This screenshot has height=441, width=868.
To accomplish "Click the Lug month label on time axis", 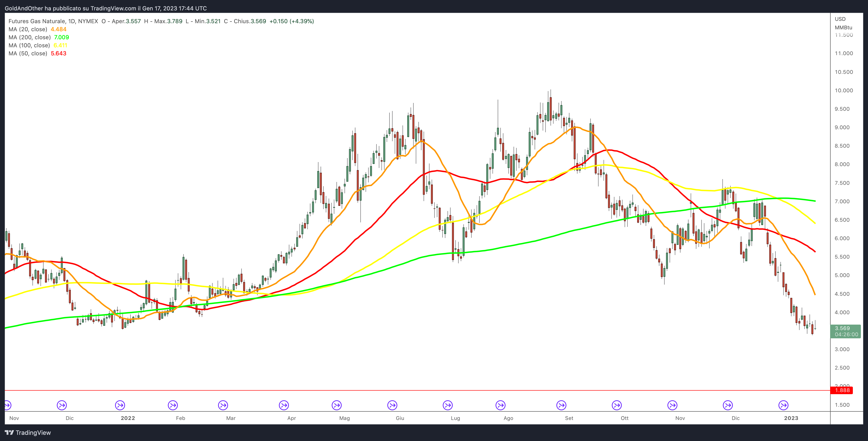I will point(455,419).
